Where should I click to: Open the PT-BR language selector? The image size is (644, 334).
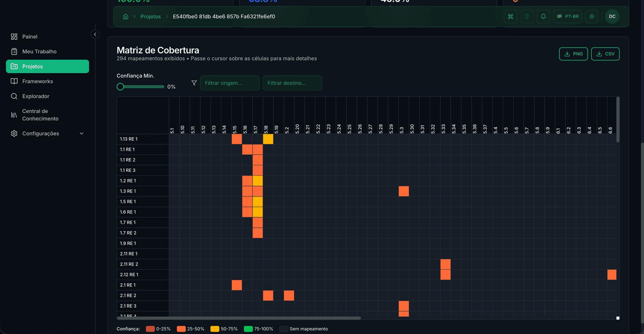568,16
